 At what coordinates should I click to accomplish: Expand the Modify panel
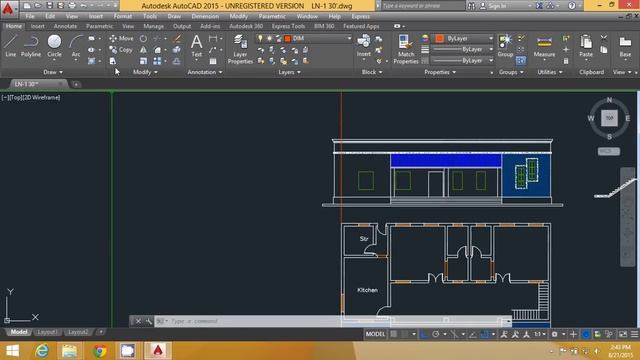[x=145, y=72]
